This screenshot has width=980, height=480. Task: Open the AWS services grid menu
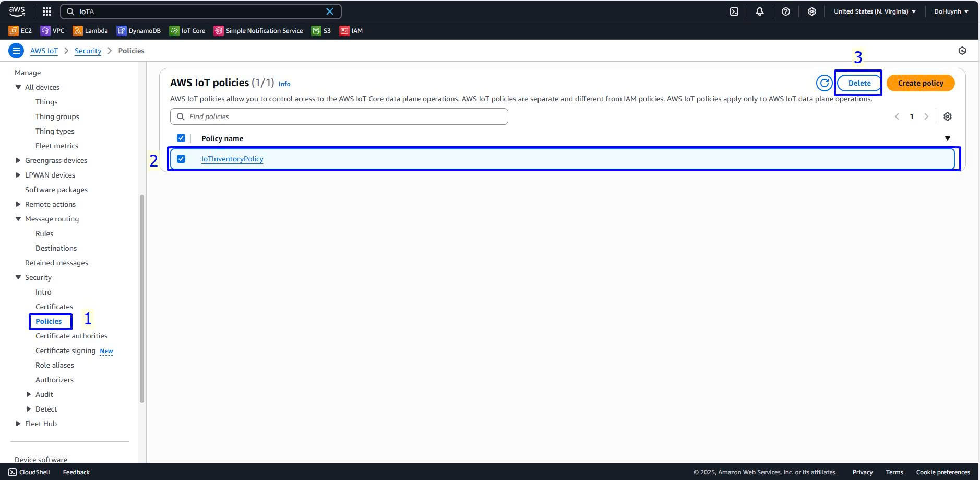[x=46, y=11]
